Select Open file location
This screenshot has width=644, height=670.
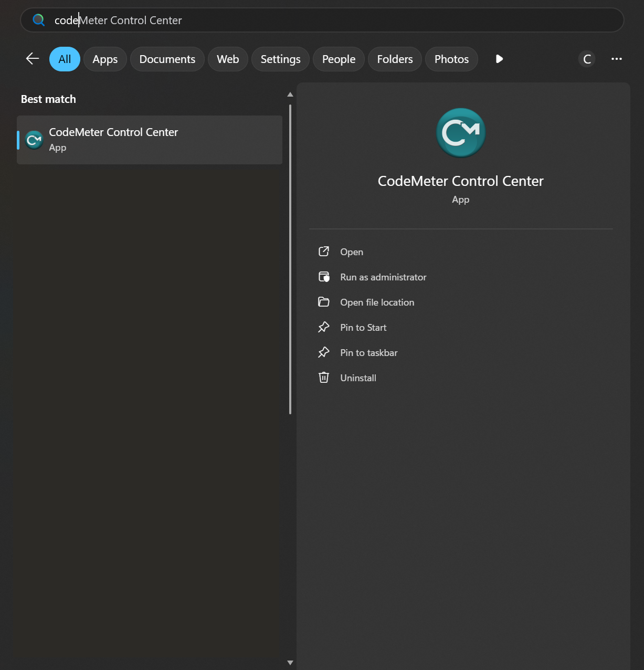click(x=377, y=302)
